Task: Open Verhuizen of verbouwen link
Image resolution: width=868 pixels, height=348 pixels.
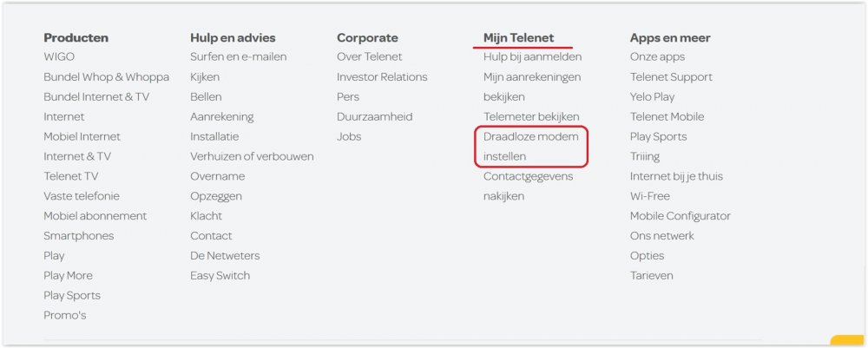Action: [x=252, y=157]
